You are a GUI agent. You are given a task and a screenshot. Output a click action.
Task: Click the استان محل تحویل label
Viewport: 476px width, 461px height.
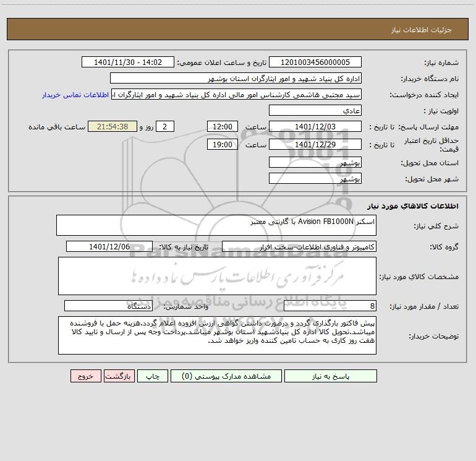point(430,163)
